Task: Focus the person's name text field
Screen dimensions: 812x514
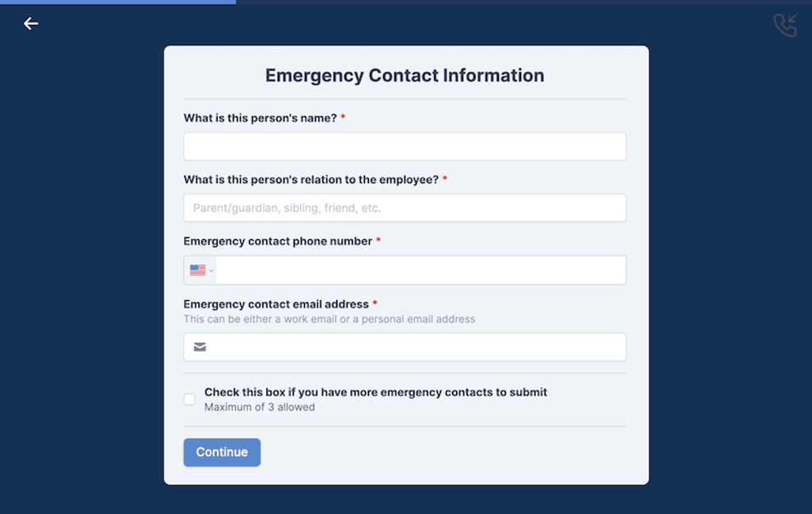Action: tap(404, 146)
